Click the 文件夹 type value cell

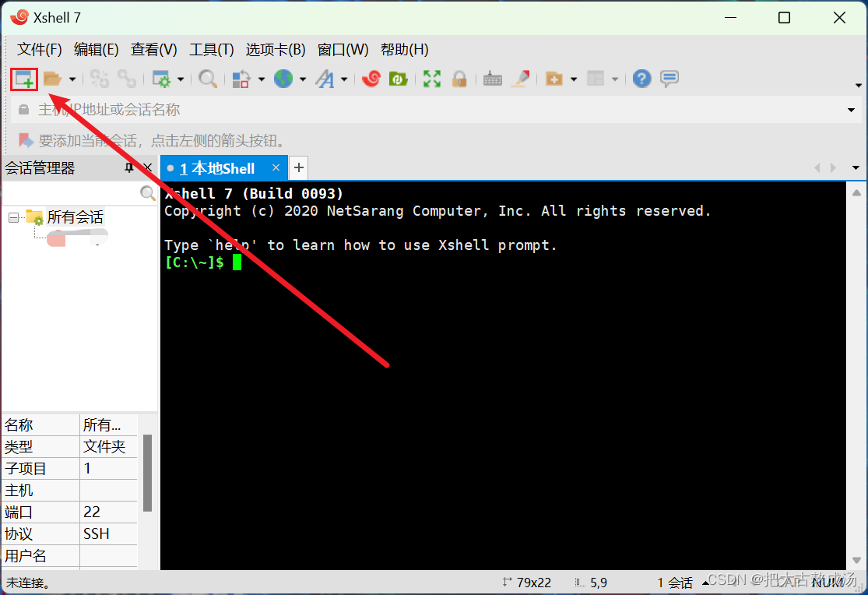pos(108,446)
